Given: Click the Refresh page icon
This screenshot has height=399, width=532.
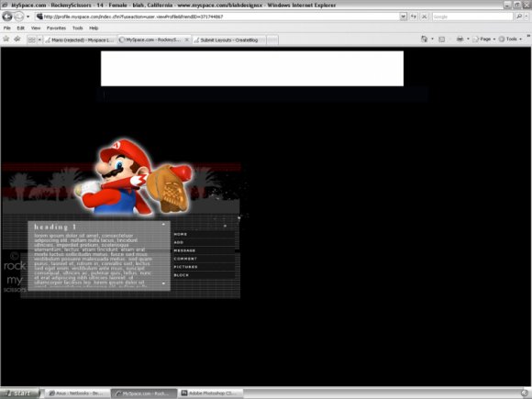Looking at the screenshot, I should coord(414,17).
